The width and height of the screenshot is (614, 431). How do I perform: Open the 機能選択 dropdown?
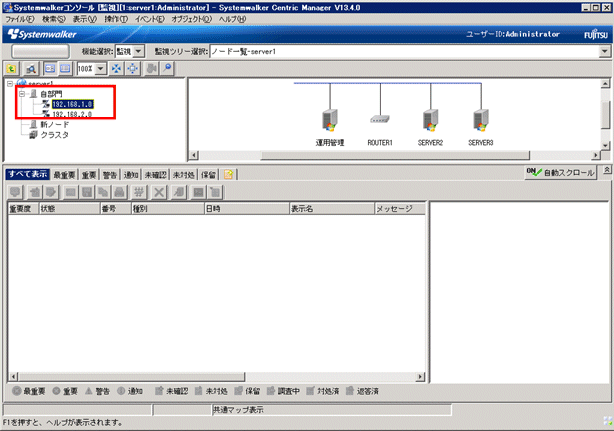pyautogui.click(x=139, y=50)
